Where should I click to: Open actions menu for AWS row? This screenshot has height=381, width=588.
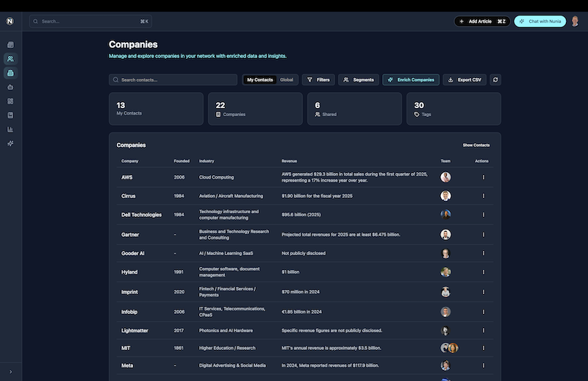[484, 177]
